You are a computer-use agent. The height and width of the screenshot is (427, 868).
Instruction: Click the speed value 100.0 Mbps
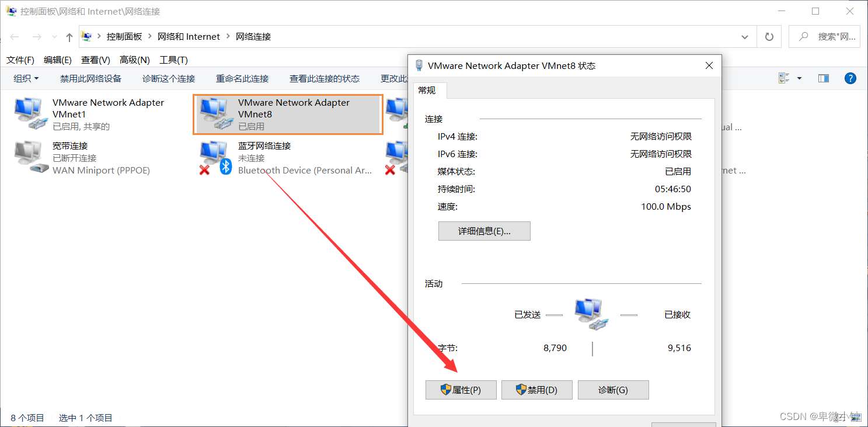[x=666, y=207]
